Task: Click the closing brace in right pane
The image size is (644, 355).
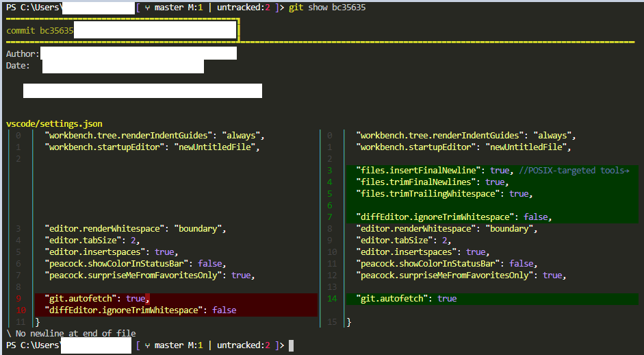Action: coord(349,321)
